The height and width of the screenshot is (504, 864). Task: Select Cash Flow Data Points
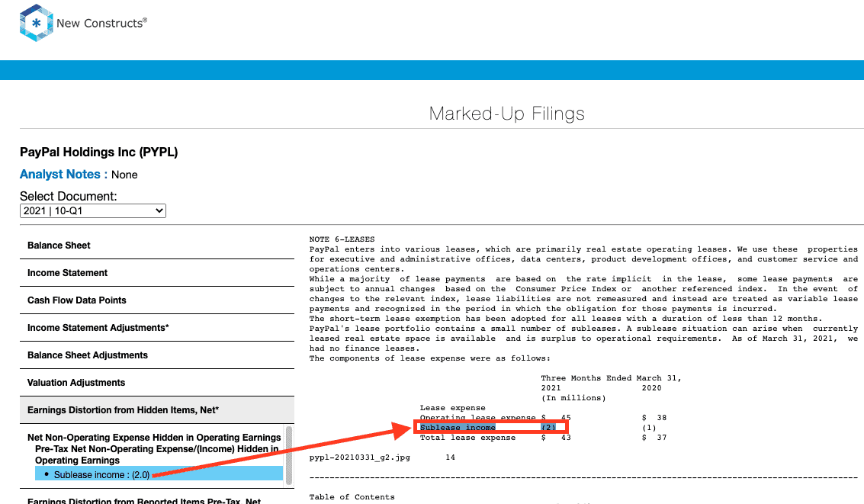tap(157, 300)
